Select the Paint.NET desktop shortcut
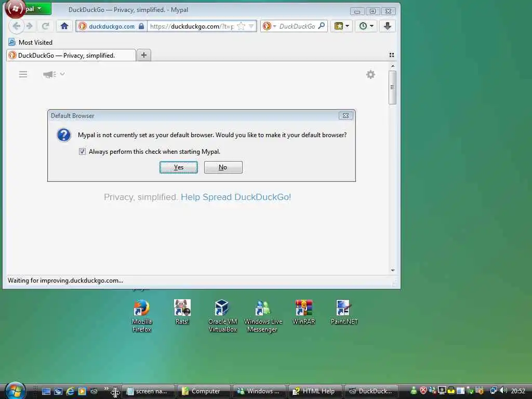 [344, 312]
